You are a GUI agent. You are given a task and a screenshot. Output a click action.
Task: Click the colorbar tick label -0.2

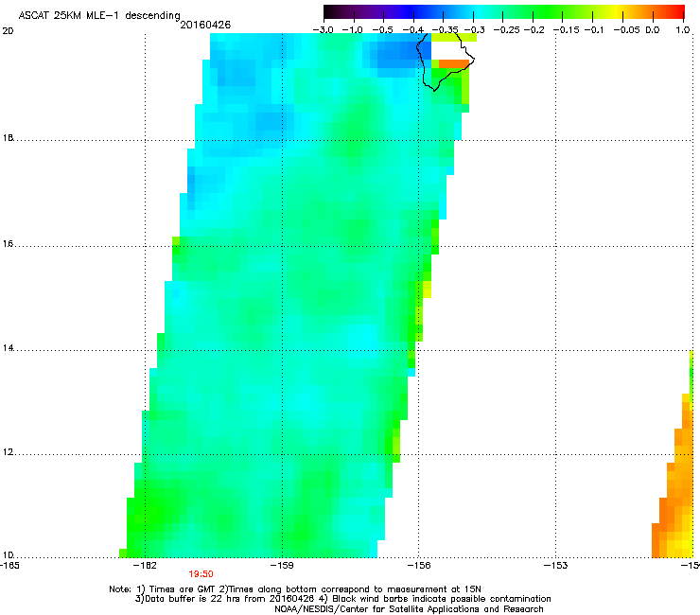[534, 30]
